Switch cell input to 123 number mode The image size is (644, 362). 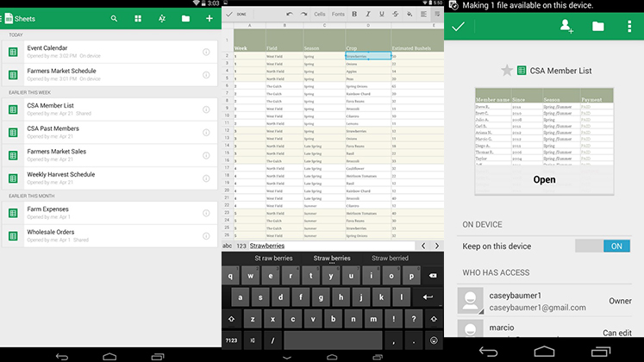[241, 246]
